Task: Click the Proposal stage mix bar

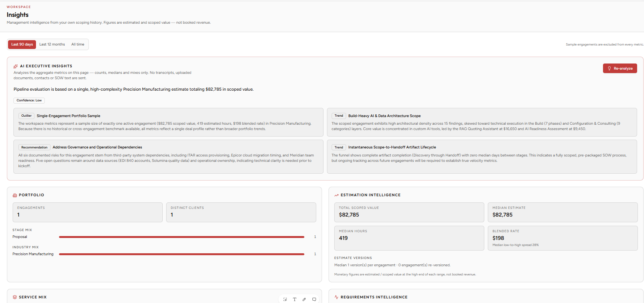Action: [x=181, y=237]
